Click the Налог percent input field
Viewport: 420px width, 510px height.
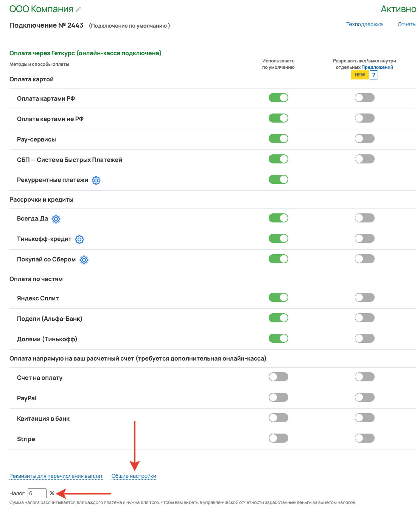(x=37, y=493)
